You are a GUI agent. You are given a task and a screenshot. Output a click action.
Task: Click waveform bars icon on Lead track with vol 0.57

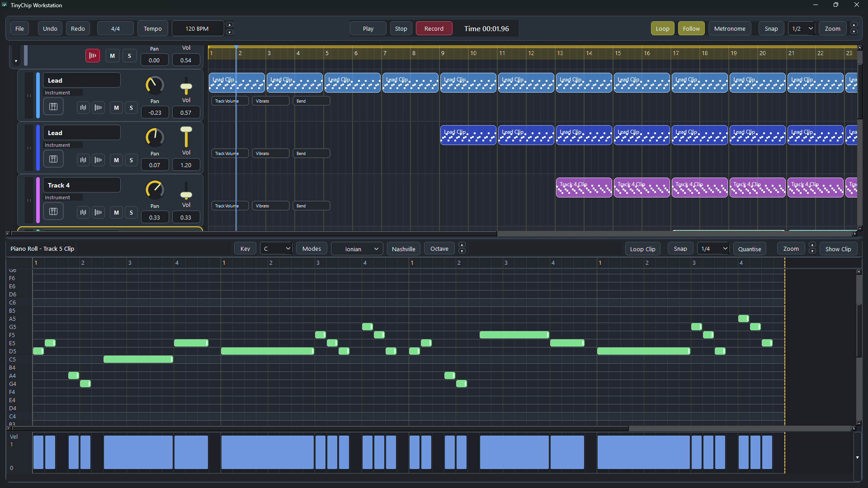(98, 108)
